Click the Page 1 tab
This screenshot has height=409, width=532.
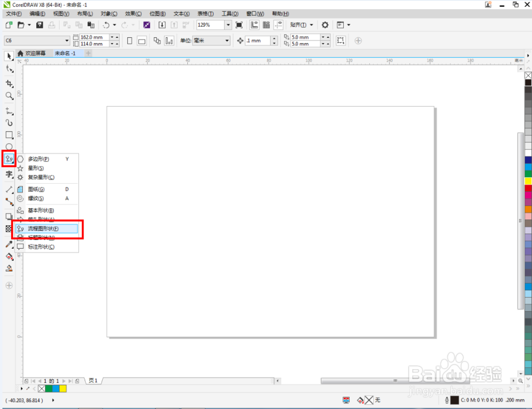coord(93,381)
